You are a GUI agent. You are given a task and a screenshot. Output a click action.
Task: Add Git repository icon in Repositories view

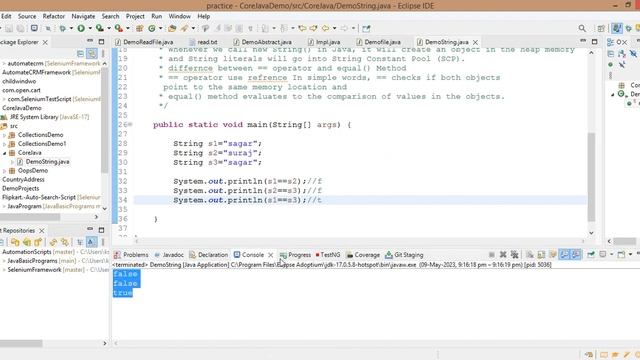15,242
